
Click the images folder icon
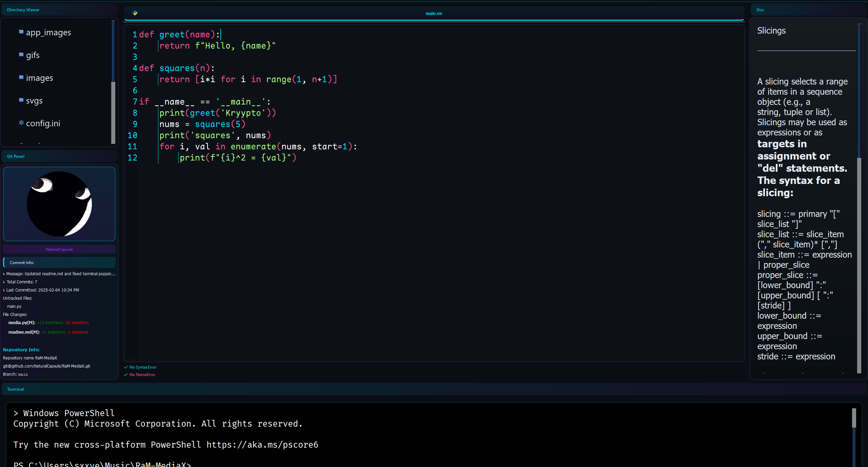pyautogui.click(x=21, y=77)
